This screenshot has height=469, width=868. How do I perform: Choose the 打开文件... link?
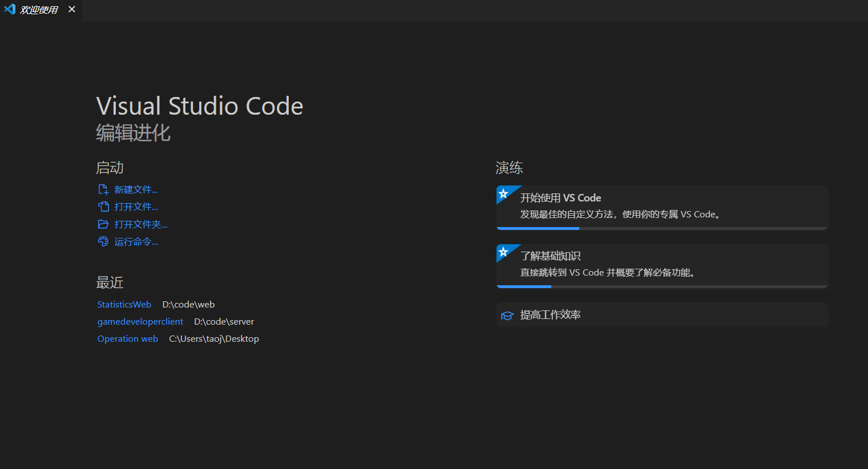click(136, 207)
